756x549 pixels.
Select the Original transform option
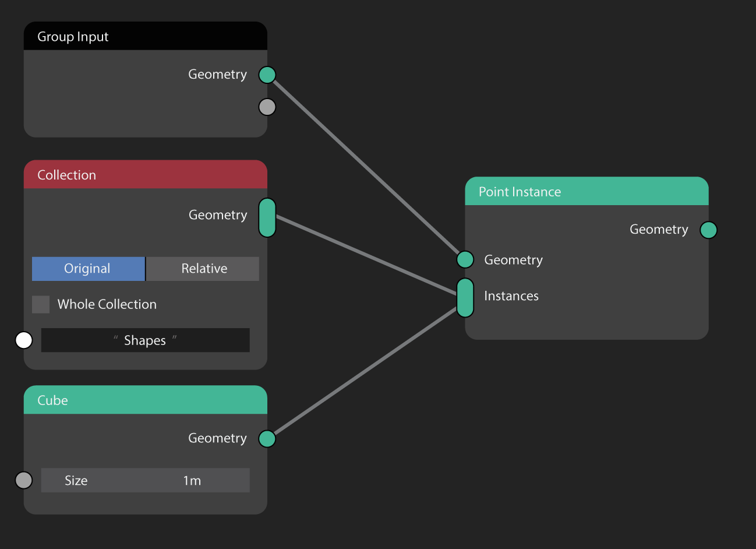[88, 269]
